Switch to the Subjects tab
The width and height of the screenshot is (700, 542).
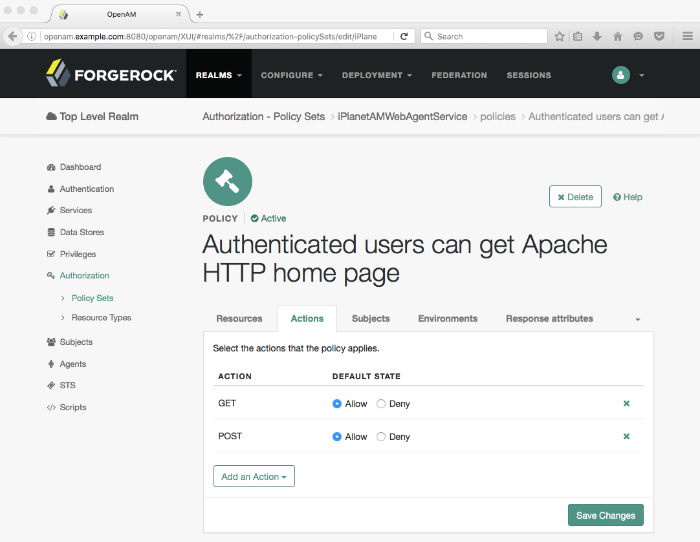[x=371, y=318]
